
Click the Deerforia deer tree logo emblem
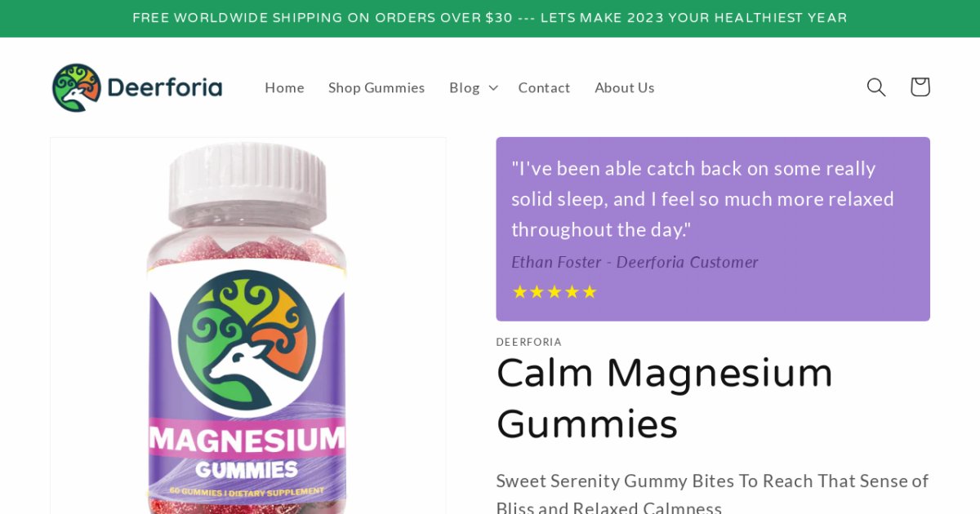77,87
